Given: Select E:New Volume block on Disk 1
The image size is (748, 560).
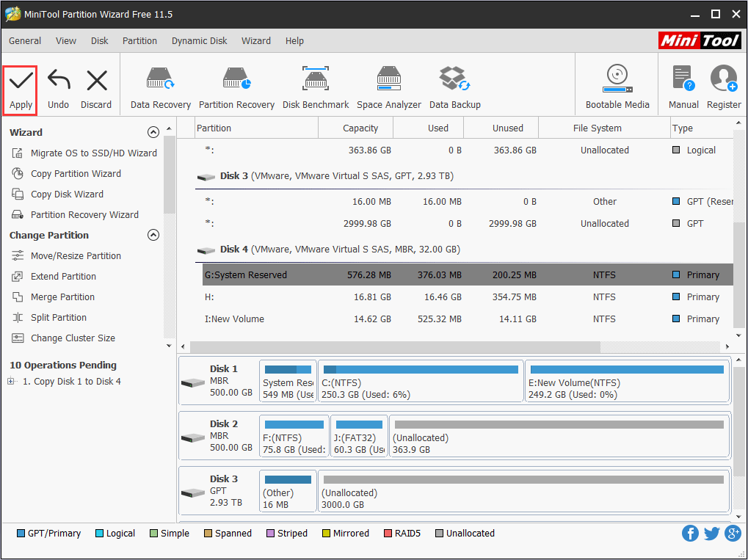Looking at the screenshot, I should [x=628, y=382].
